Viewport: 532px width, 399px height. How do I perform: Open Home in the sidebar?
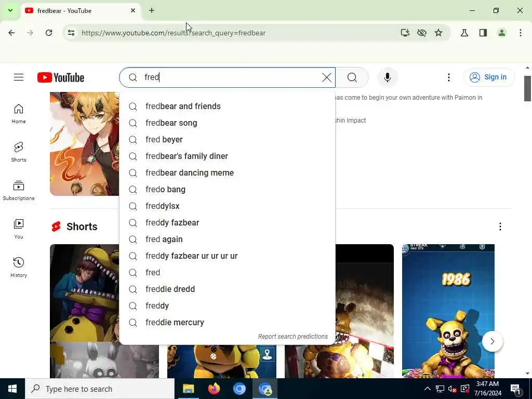[19, 114]
